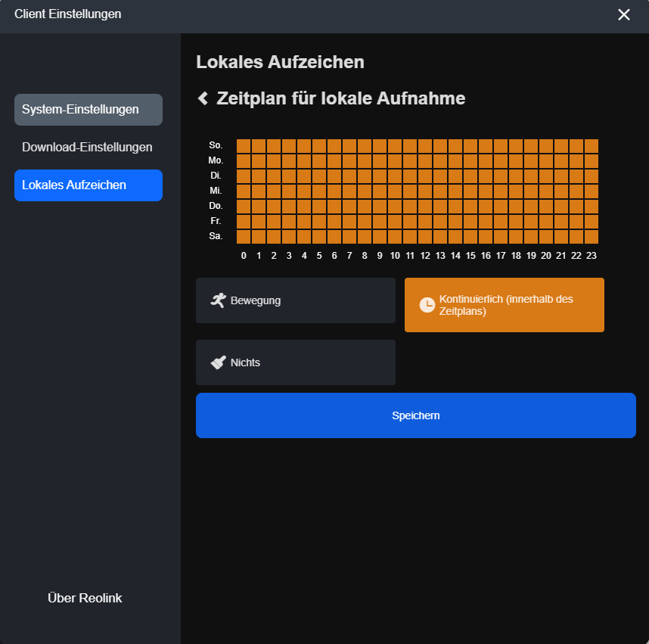Image resolution: width=649 pixels, height=644 pixels.
Task: Click the Zeitplan für lokale Aufnahme heading
Action: point(341,98)
